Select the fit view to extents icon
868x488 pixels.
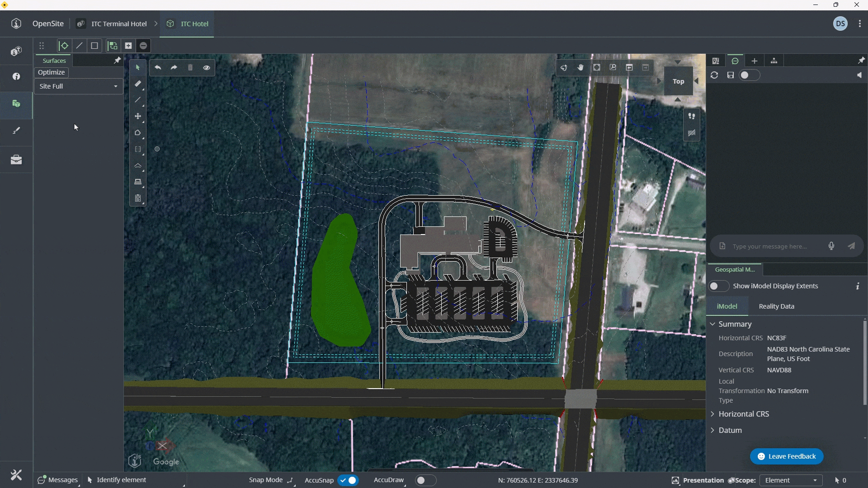(x=597, y=67)
